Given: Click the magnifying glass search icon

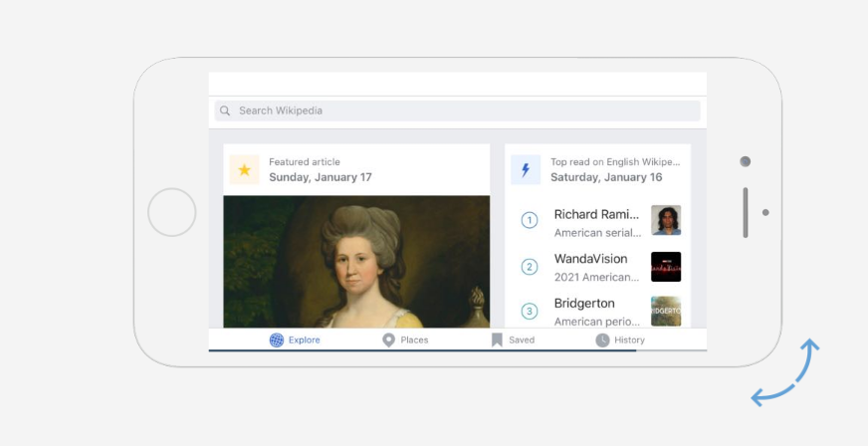Looking at the screenshot, I should [x=225, y=111].
